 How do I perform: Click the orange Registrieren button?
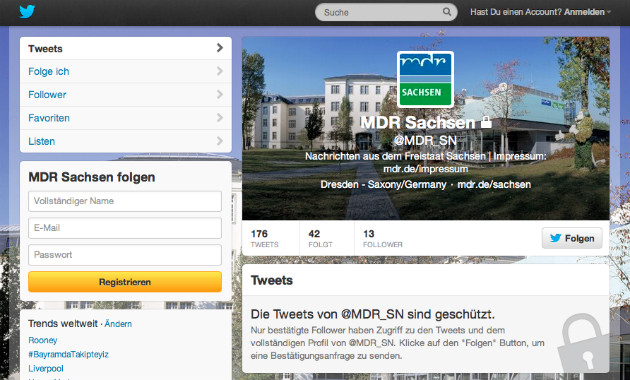click(x=125, y=282)
